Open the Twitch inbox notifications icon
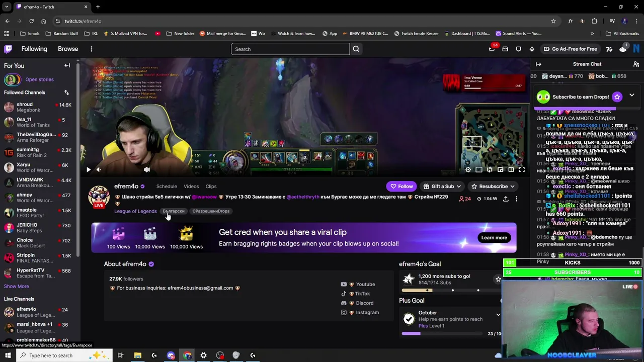 pyautogui.click(x=505, y=49)
